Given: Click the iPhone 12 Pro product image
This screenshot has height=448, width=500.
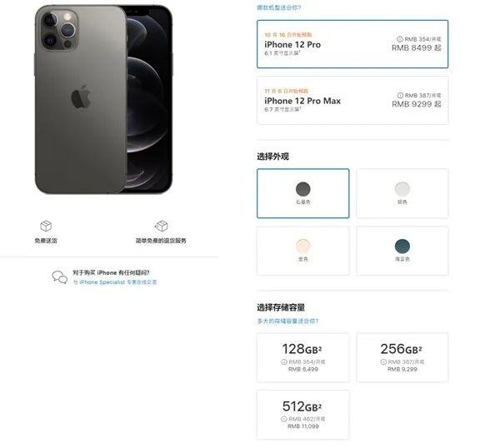Looking at the screenshot, I should pos(103,99).
